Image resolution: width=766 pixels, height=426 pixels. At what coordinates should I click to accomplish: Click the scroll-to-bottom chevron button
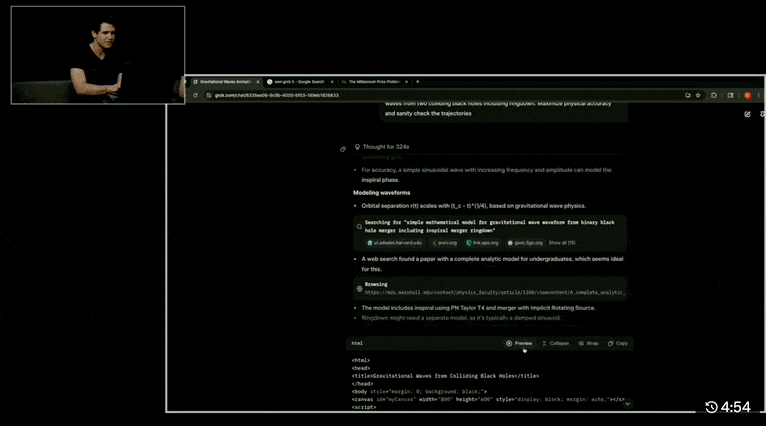click(628, 404)
